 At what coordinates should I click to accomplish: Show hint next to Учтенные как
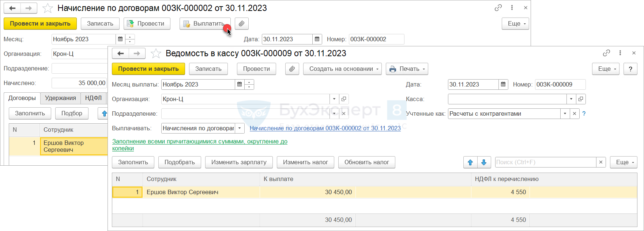[584, 113]
